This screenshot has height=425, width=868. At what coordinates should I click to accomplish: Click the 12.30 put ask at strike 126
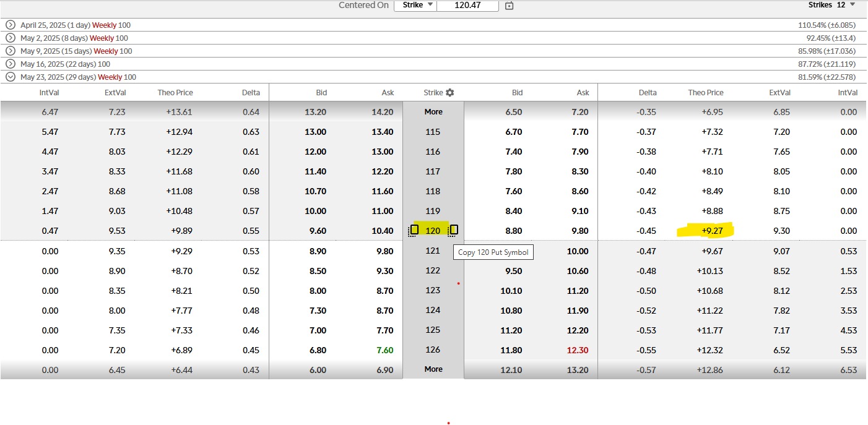coord(579,350)
